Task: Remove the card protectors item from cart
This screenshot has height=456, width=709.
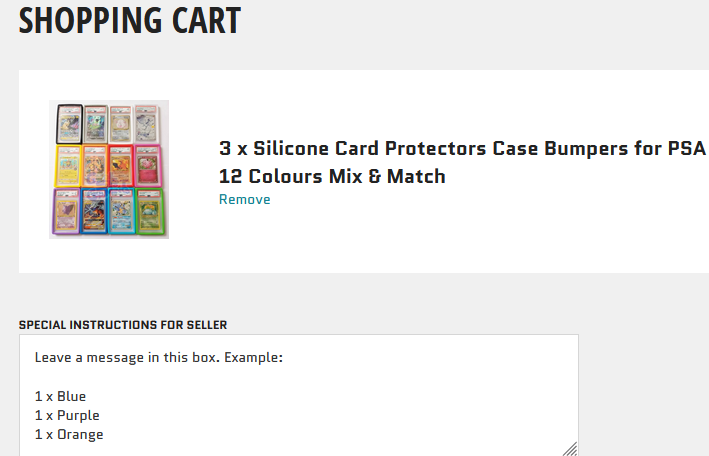Action: (x=245, y=200)
